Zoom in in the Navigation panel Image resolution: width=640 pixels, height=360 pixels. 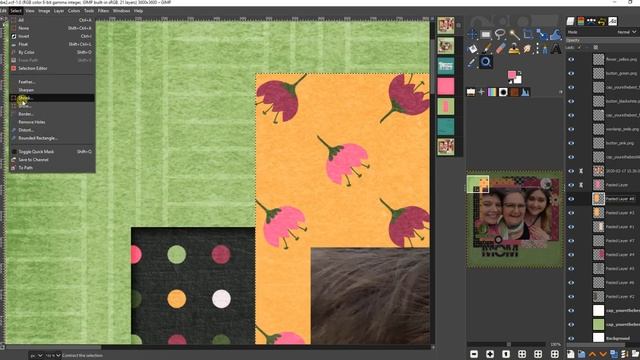[490, 354]
